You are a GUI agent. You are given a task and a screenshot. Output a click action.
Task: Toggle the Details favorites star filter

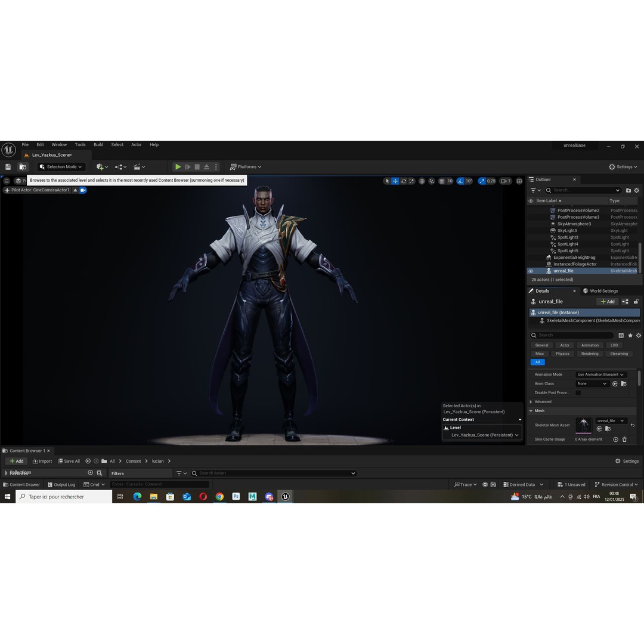[x=630, y=336]
